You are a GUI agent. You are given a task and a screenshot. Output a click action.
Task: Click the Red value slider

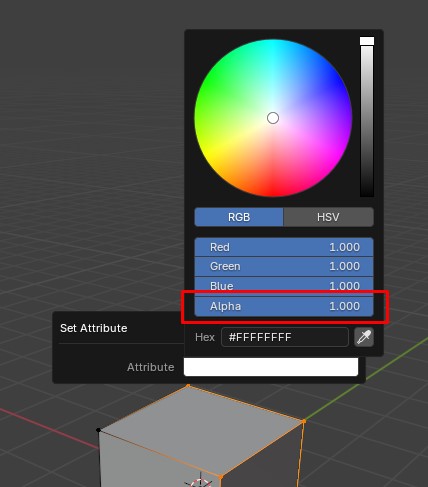(x=284, y=247)
